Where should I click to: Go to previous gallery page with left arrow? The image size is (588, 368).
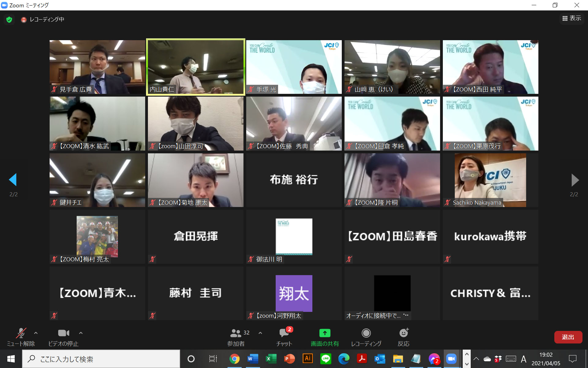pos(13,180)
